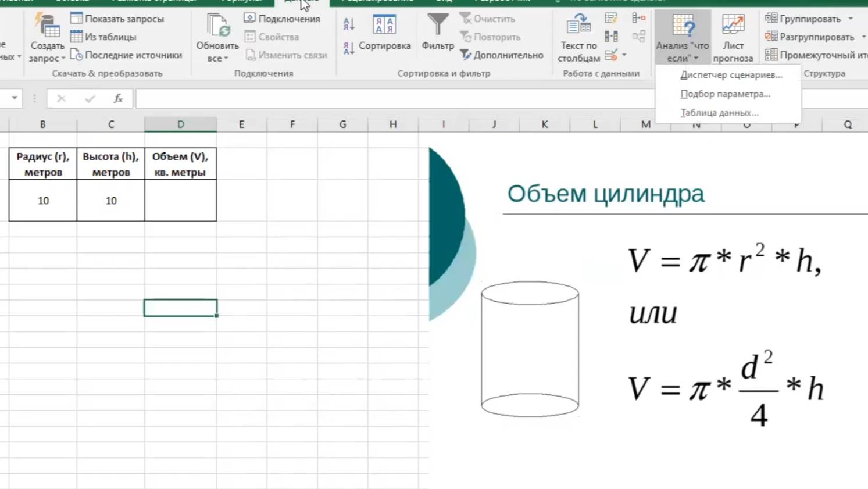The image size is (868, 489).
Task: Pick Таблица данных from the menu
Action: [720, 113]
